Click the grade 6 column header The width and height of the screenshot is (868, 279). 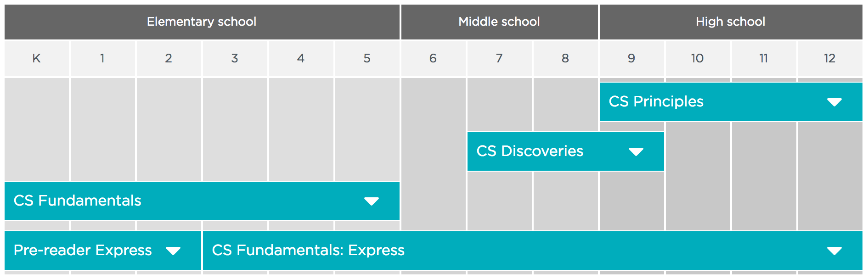[x=434, y=58]
